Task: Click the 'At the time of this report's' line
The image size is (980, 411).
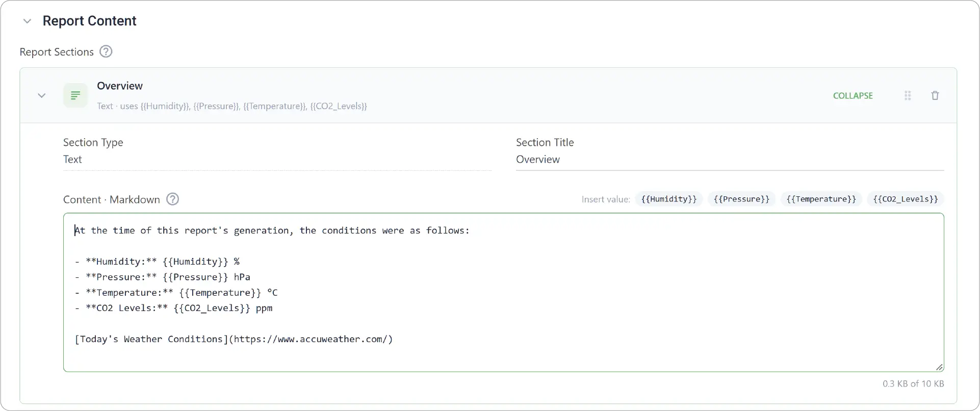Action: click(272, 230)
